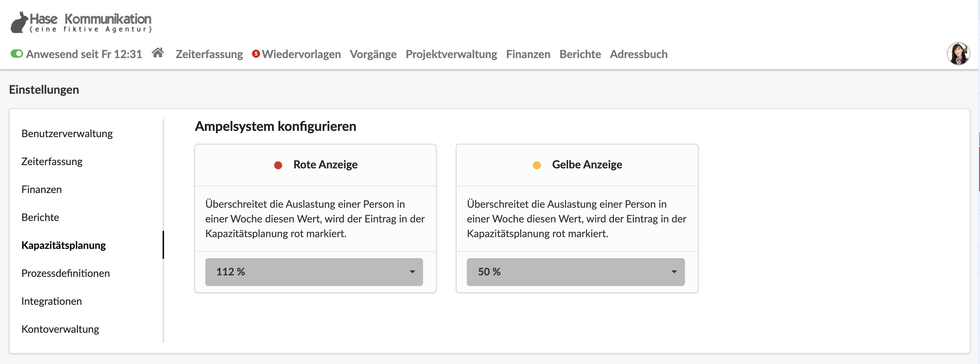Select Benutzerverwaltung in settings sidebar

(x=67, y=134)
